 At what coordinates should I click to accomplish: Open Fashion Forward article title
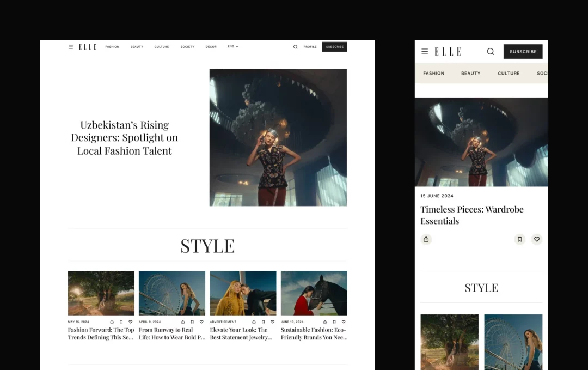click(101, 333)
